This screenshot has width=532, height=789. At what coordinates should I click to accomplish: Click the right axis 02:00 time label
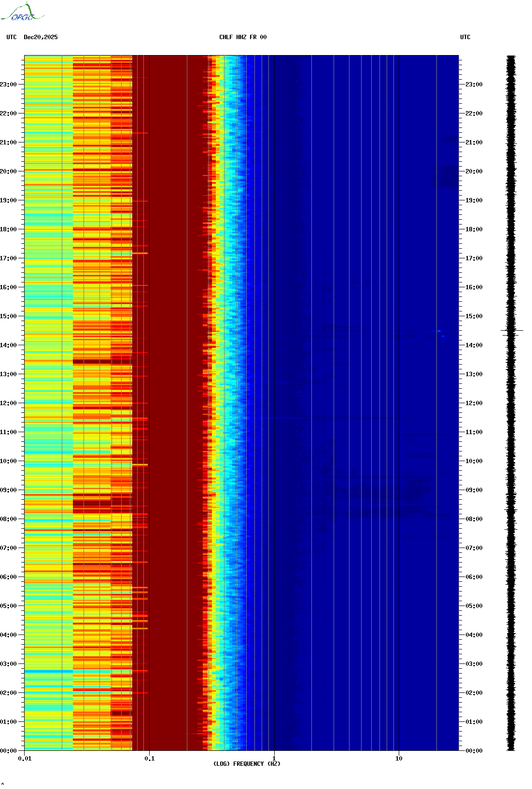coord(474,693)
